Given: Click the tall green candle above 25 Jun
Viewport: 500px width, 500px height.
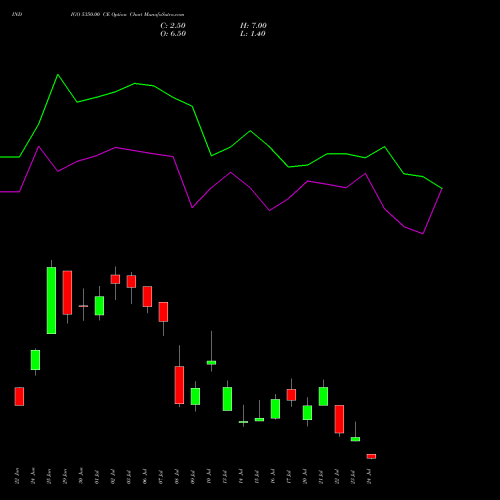Looking at the screenshot, I should [x=51, y=300].
